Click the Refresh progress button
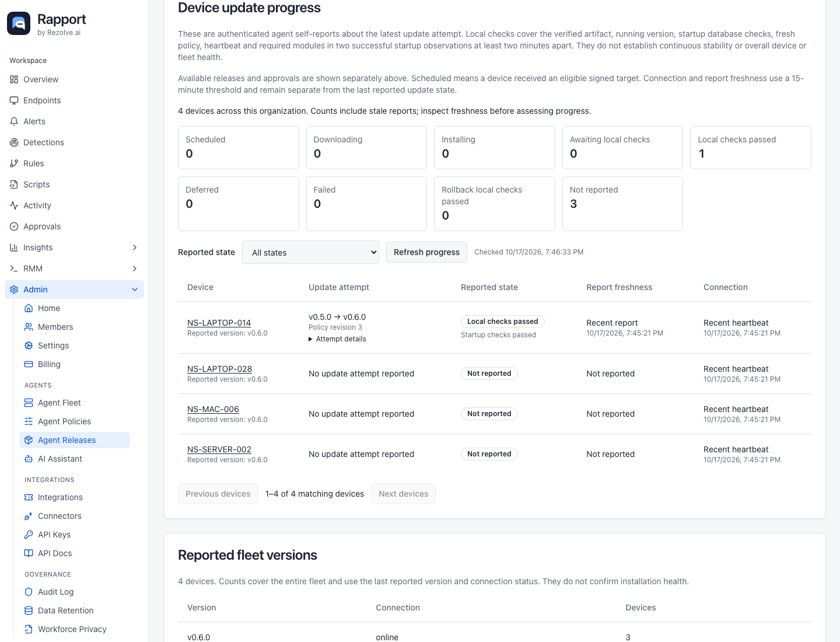 pyautogui.click(x=426, y=252)
